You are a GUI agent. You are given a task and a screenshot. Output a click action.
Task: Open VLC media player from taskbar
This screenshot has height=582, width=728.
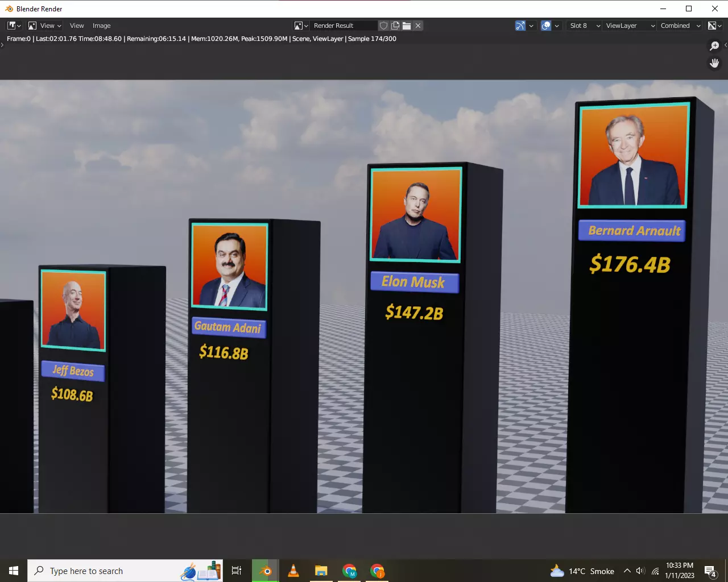tap(293, 571)
